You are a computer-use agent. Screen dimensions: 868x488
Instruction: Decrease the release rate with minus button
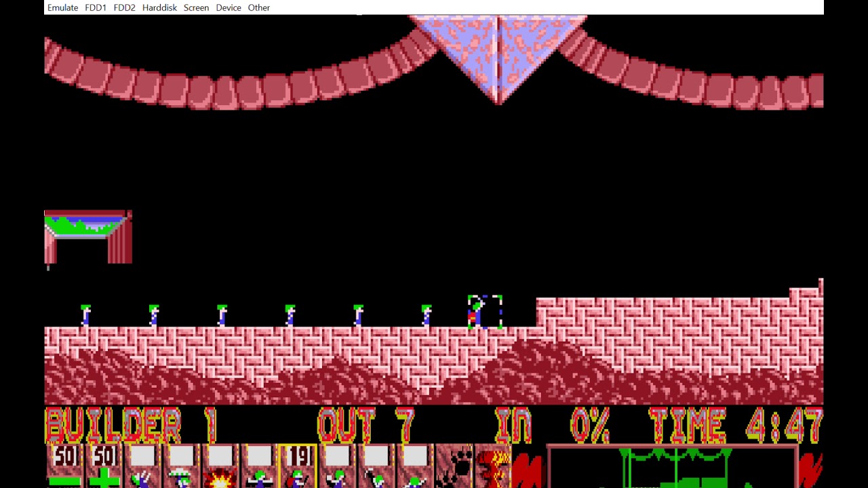pos(65,466)
